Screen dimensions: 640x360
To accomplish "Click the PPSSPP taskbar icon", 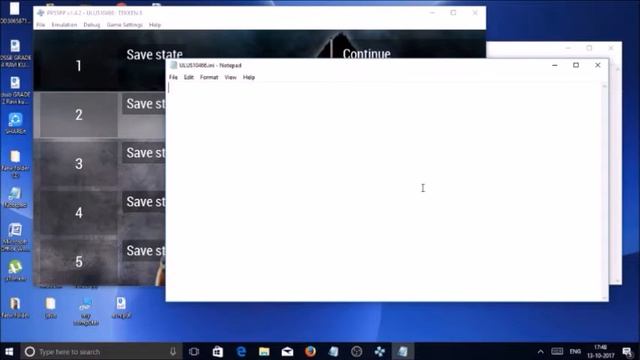I will coord(380,351).
